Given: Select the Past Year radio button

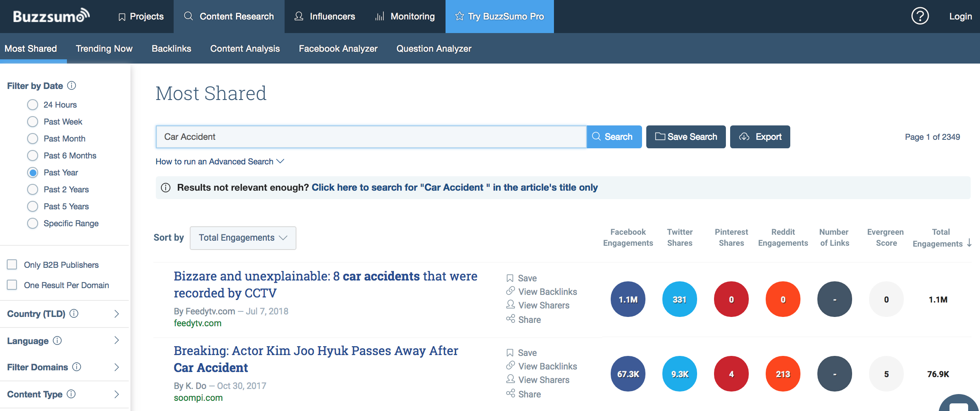Looking at the screenshot, I should pyautogui.click(x=33, y=172).
